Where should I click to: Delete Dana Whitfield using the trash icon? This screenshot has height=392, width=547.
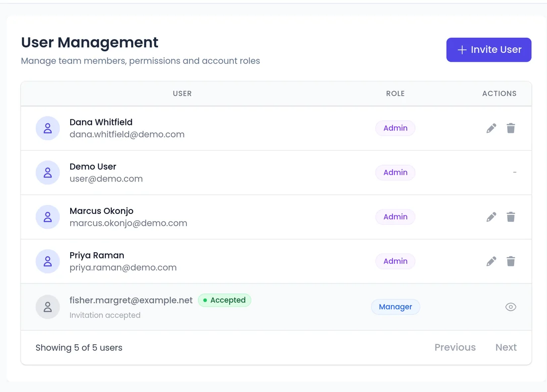511,128
